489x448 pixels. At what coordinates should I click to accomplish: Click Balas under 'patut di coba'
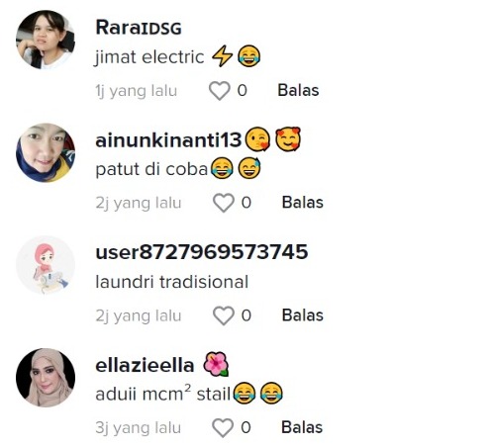(x=303, y=203)
